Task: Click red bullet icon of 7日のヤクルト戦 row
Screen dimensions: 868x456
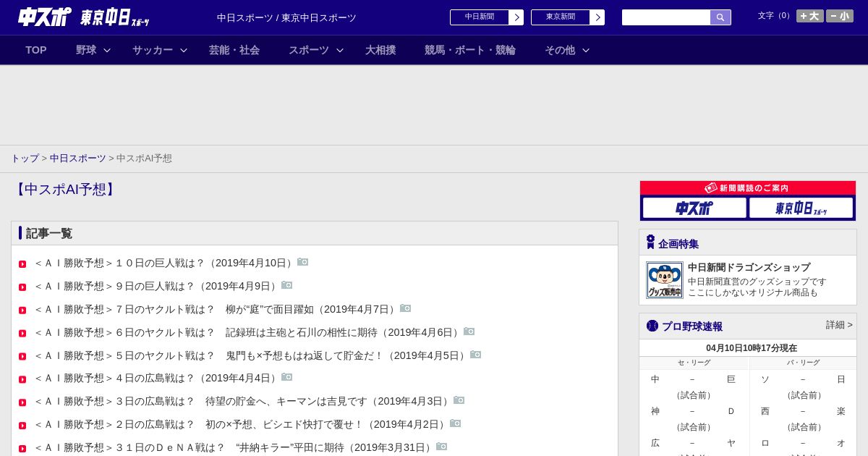Action: click(22, 311)
